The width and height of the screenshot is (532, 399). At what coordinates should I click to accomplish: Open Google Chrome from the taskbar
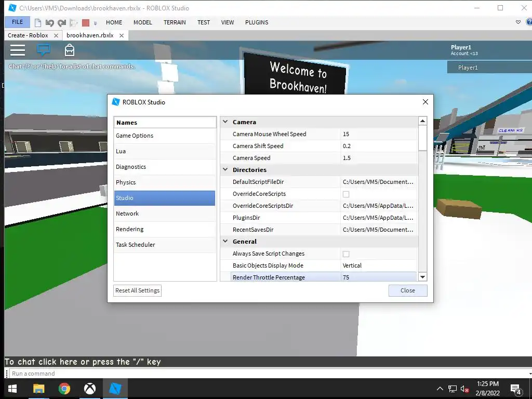pyautogui.click(x=64, y=389)
